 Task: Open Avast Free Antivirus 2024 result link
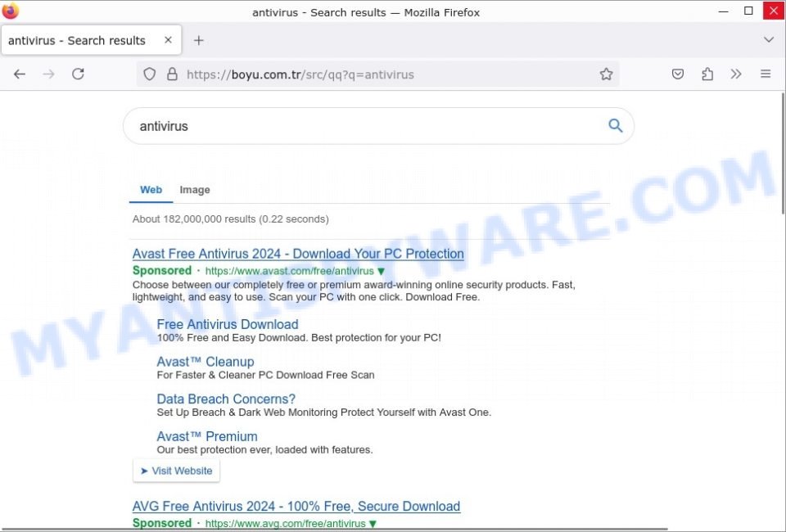(x=298, y=254)
